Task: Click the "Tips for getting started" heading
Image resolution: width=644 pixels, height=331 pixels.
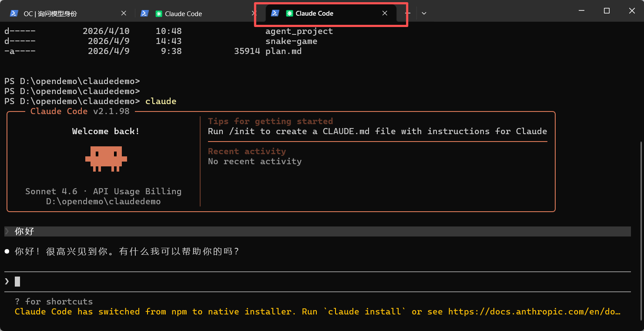Action: coord(271,122)
